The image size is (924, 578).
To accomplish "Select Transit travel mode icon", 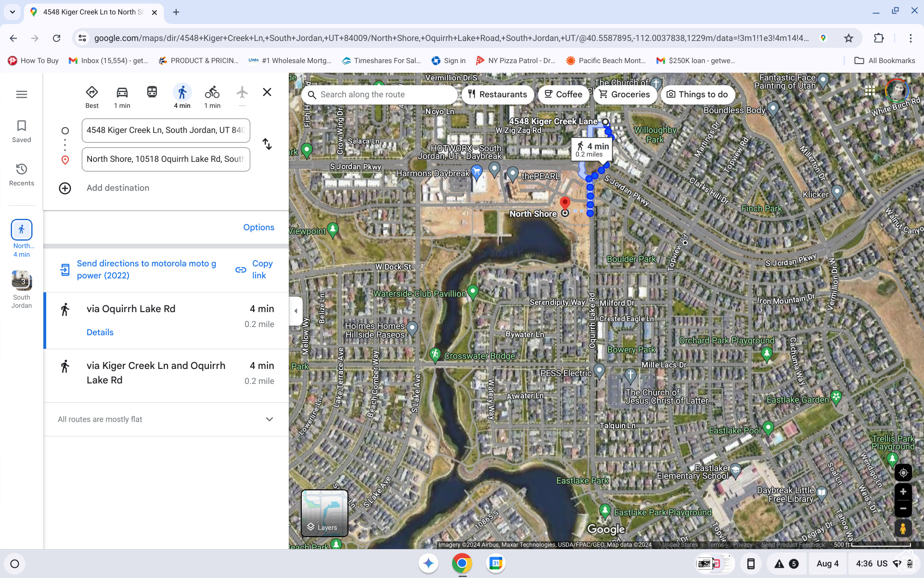I will click(x=152, y=92).
